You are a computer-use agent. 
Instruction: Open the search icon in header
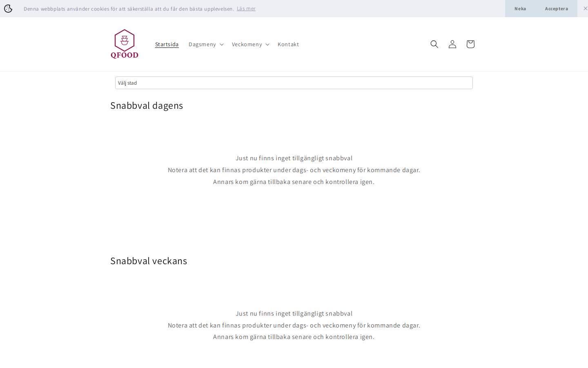pyautogui.click(x=434, y=44)
